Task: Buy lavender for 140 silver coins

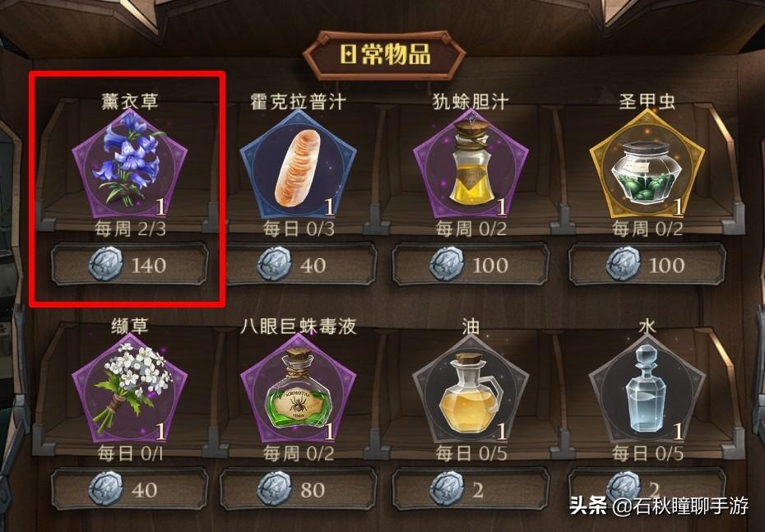Action: tap(130, 265)
